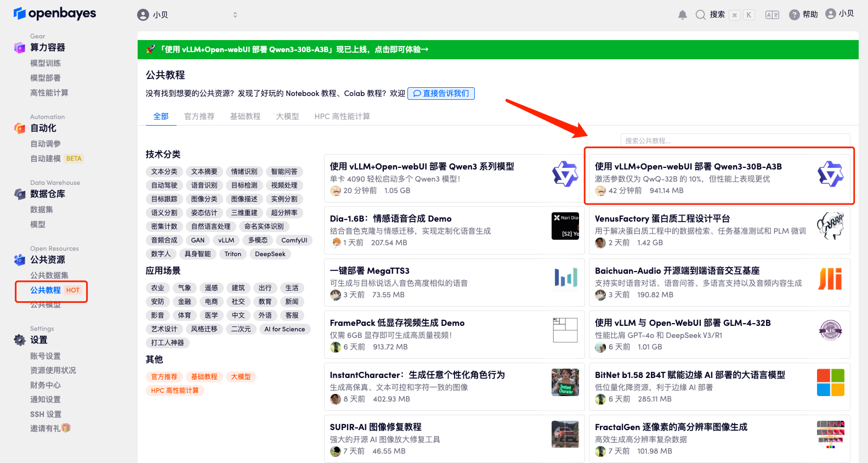Open InstantCharacter tutorial thumbnail

coord(565,382)
